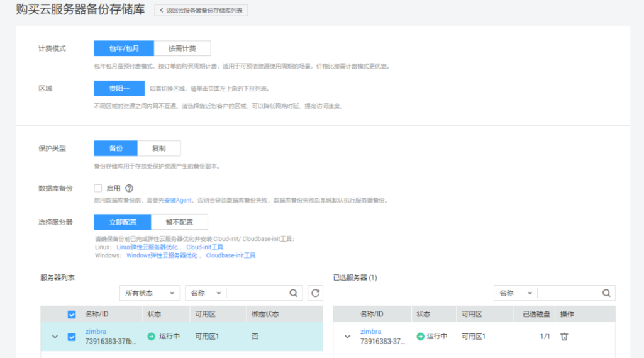Expand the zimbra row in server list

tap(55, 337)
